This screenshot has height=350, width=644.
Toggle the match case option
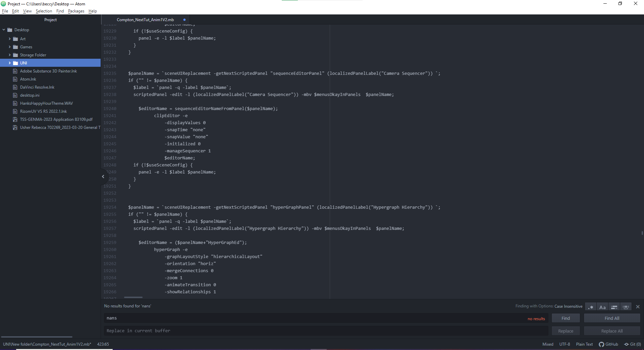[x=602, y=307]
